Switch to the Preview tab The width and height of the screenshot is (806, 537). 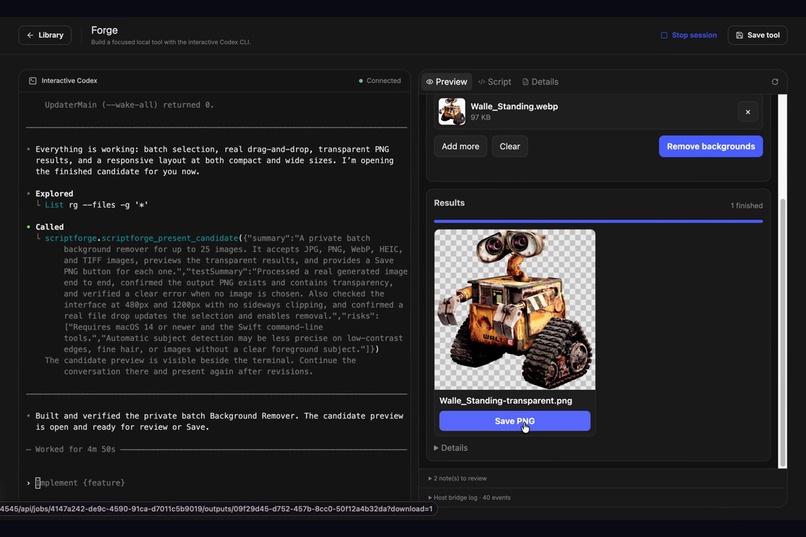[447, 82]
